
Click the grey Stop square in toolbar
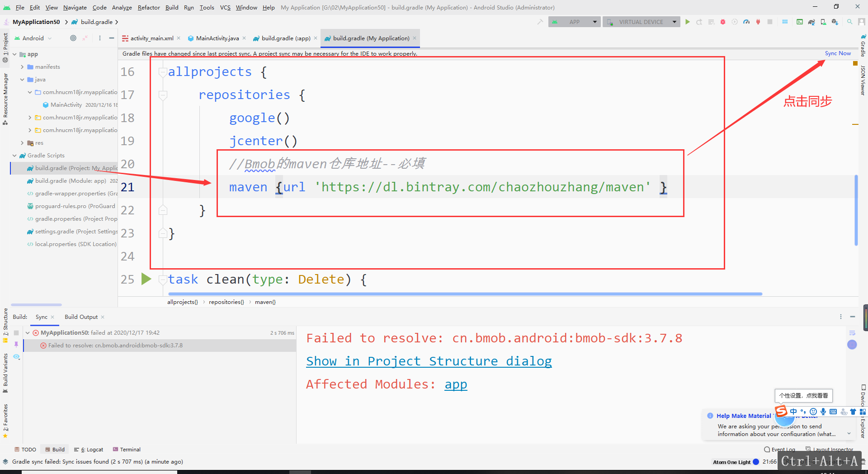pos(770,22)
